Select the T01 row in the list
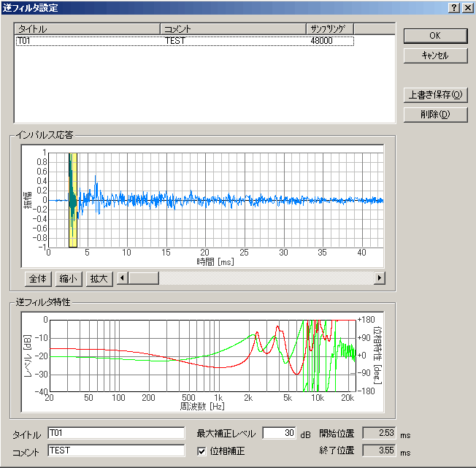This screenshot has height=468, width=476. (x=185, y=41)
